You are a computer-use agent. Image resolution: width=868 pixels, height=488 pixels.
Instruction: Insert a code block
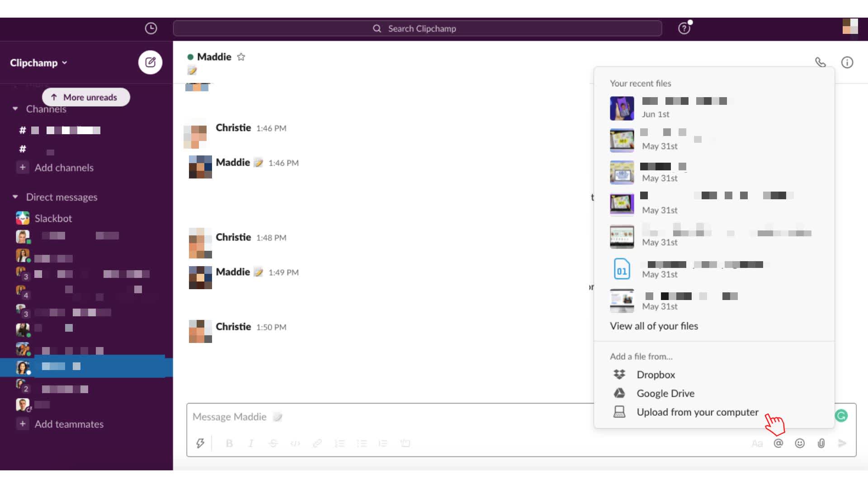(x=405, y=443)
